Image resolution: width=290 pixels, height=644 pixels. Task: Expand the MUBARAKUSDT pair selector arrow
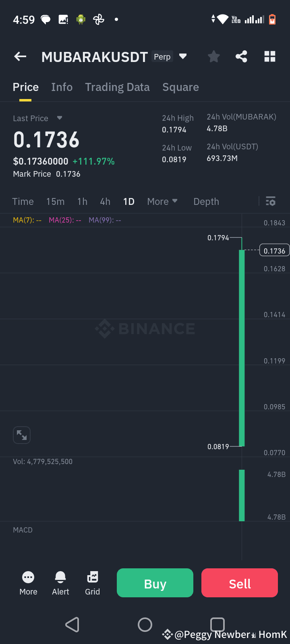point(183,56)
